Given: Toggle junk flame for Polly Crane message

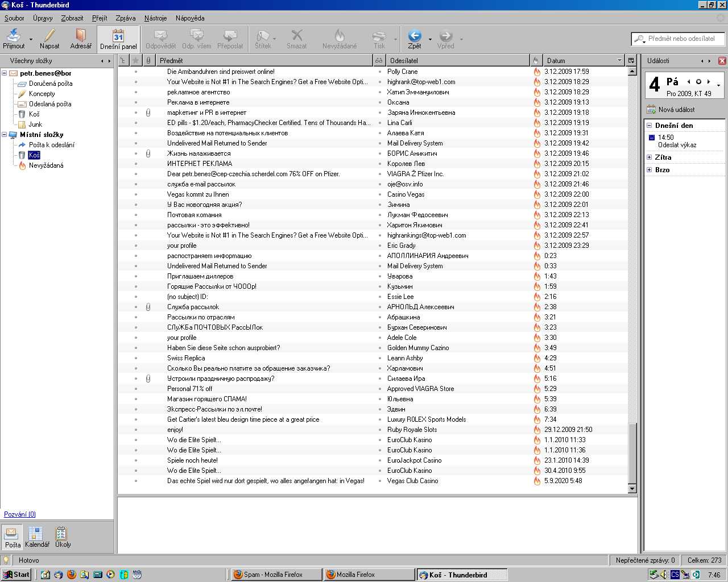Looking at the screenshot, I should point(536,72).
